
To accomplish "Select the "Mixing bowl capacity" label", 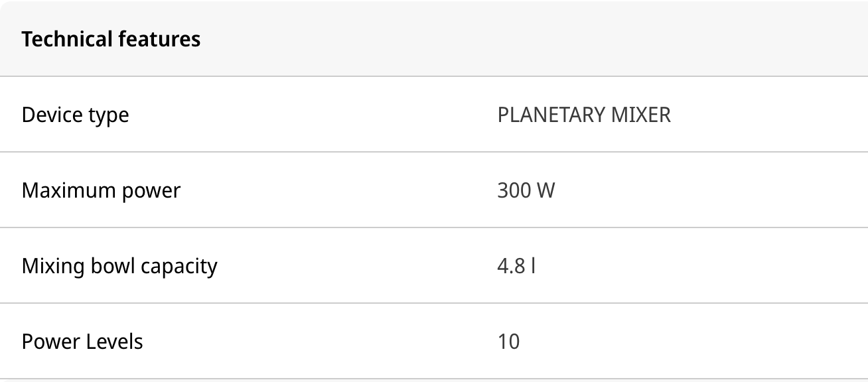I will (x=119, y=267).
